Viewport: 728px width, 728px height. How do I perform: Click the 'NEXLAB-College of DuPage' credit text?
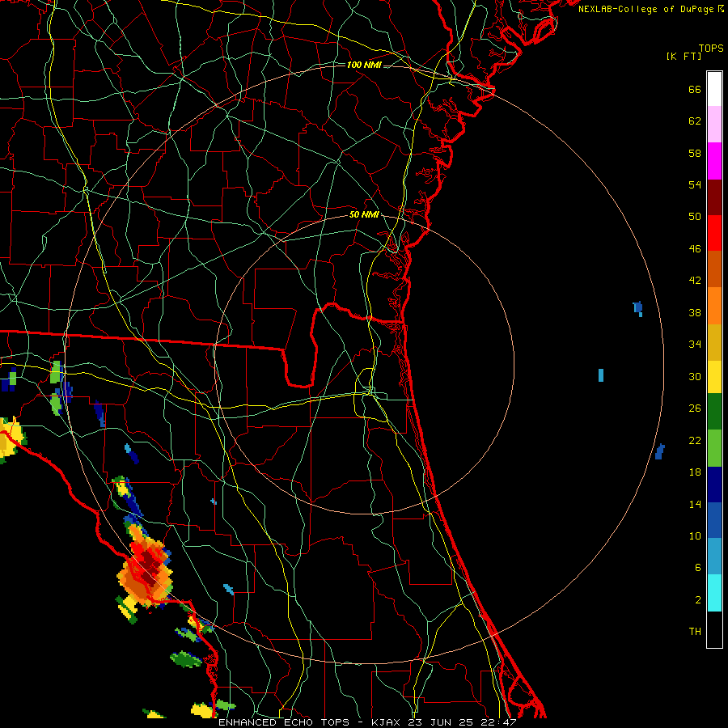(645, 9)
